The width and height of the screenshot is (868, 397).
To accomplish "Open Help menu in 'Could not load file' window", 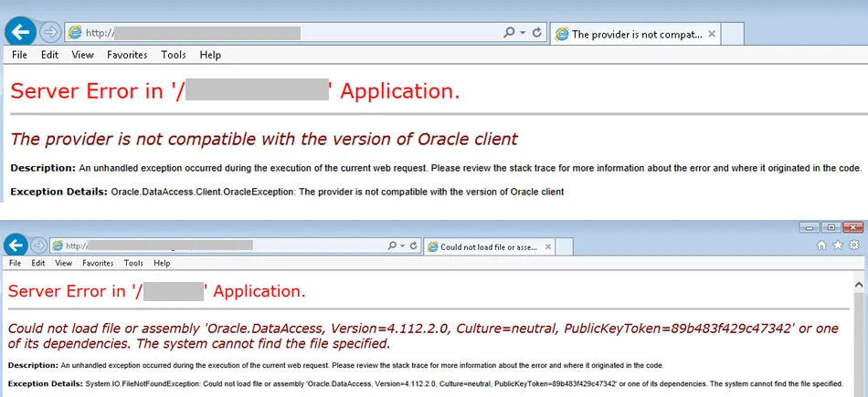I will 162,263.
